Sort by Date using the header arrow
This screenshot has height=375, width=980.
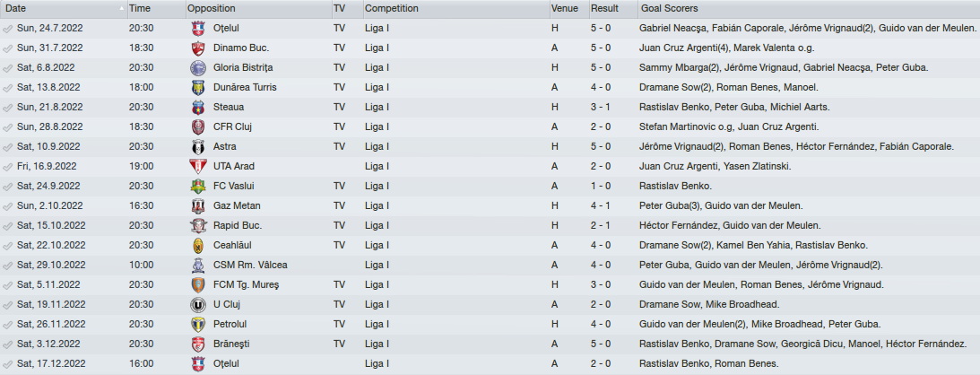pyautogui.click(x=121, y=9)
